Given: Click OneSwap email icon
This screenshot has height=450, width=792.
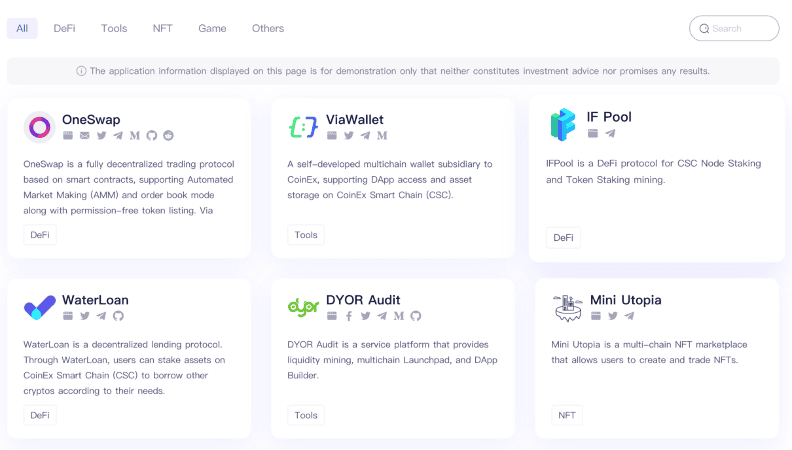Looking at the screenshot, I should (85, 135).
